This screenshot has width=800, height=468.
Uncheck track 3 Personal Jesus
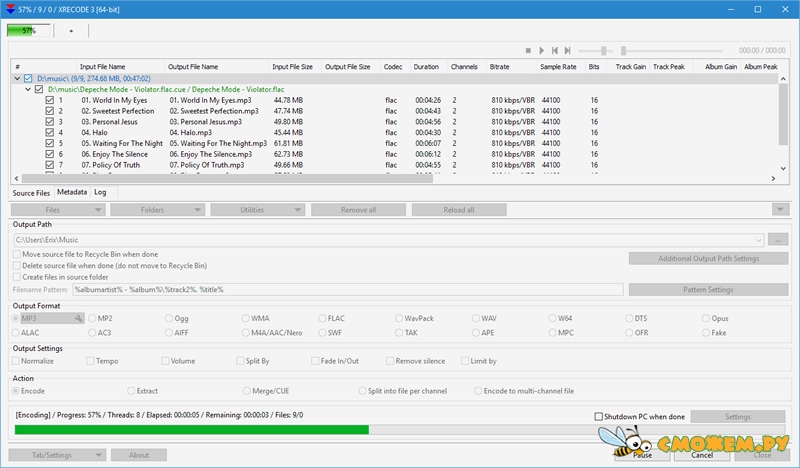(x=49, y=121)
